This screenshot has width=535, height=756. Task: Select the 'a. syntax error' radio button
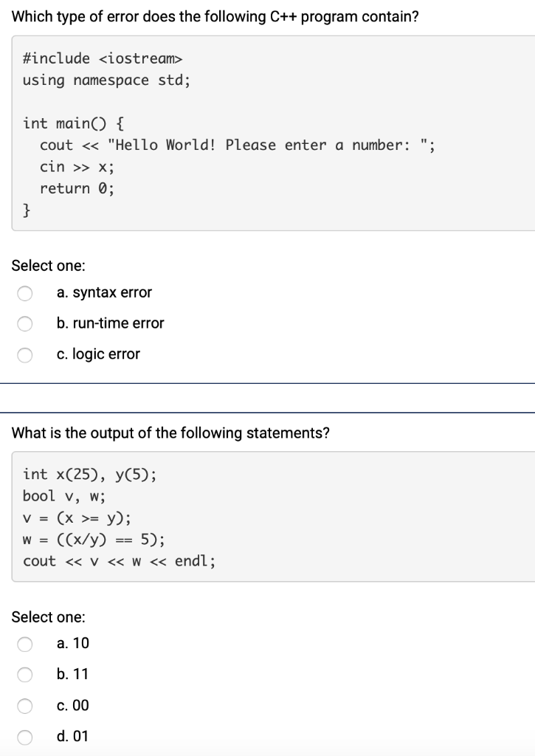(x=25, y=293)
